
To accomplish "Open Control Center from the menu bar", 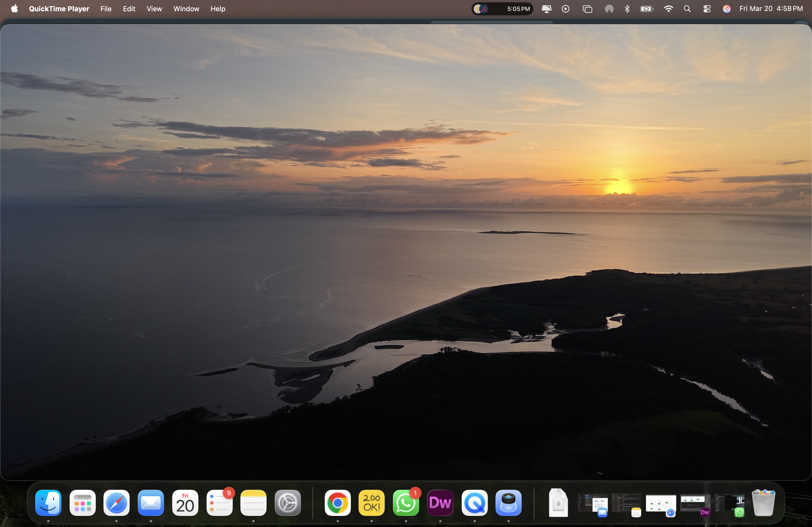I will (706, 9).
